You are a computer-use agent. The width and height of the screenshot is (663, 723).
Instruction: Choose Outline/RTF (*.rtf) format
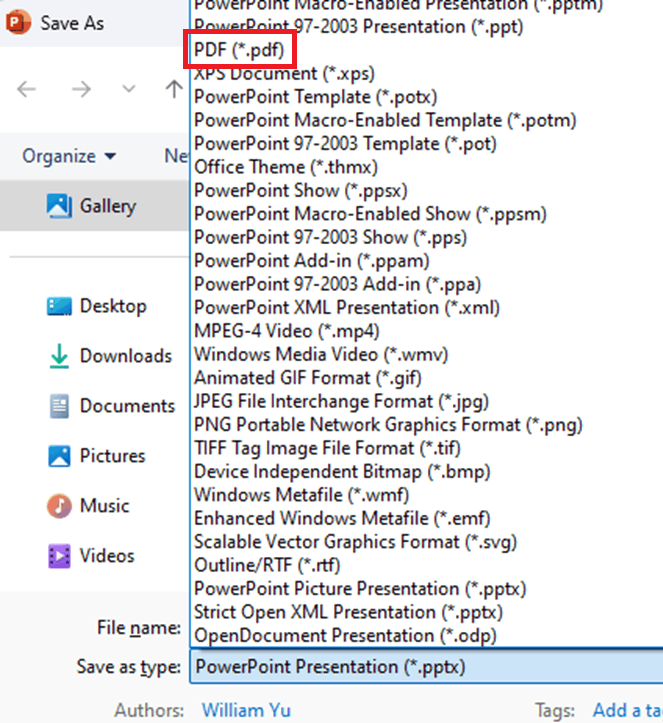pyautogui.click(x=267, y=565)
